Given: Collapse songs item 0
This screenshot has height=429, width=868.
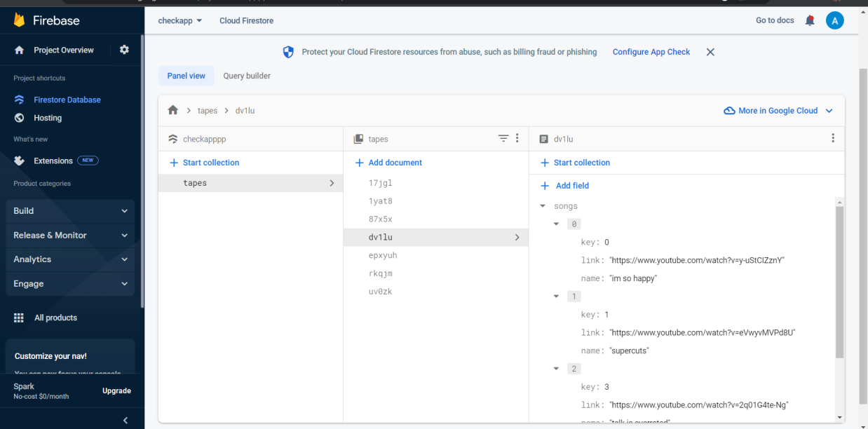Looking at the screenshot, I should (557, 224).
